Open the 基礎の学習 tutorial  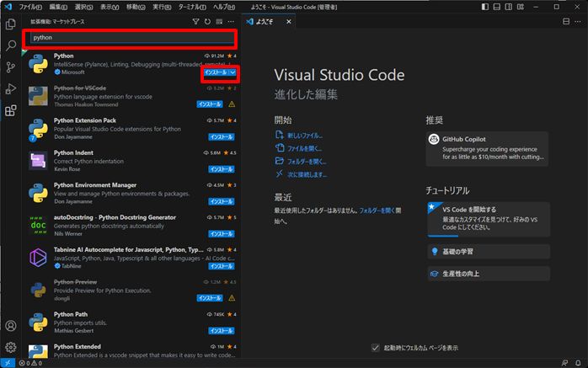coord(489,252)
